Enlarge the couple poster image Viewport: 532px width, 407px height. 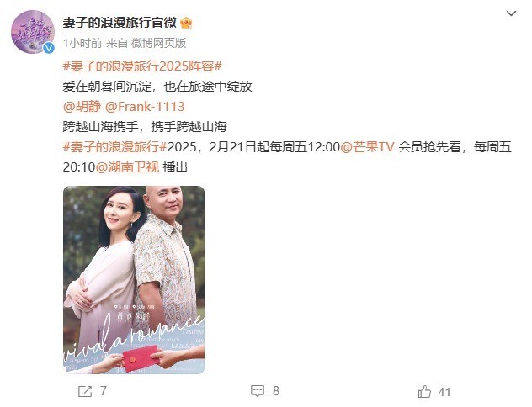pos(134,280)
